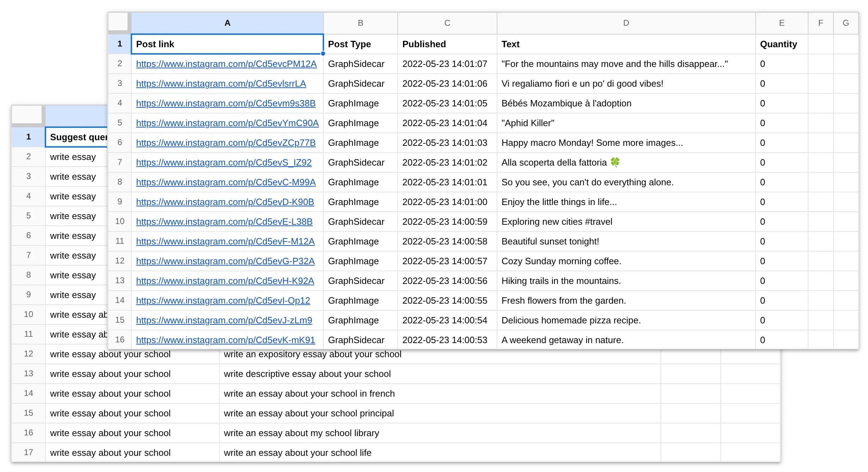Open the Cd5evF-M12A Instagram post link

coord(225,241)
